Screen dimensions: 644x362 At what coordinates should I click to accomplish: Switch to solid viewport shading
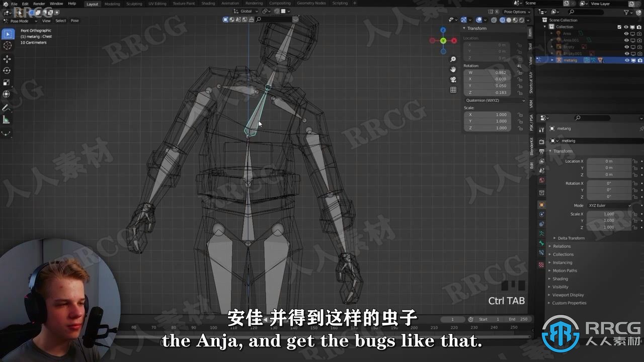509,20
